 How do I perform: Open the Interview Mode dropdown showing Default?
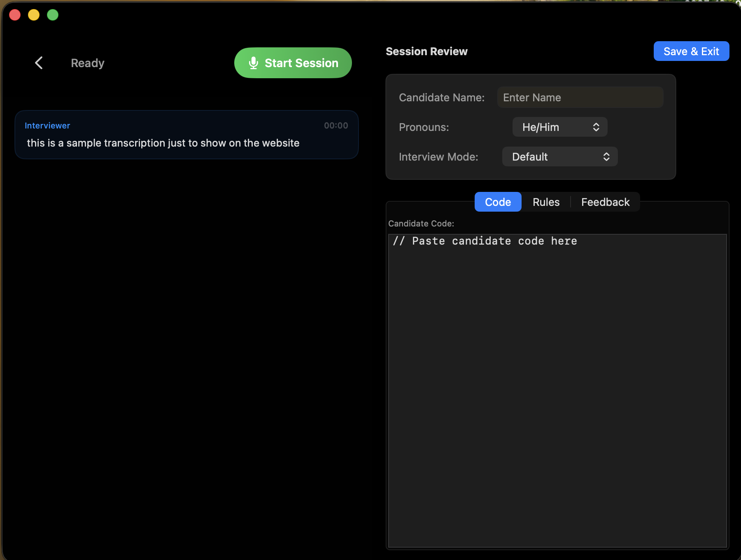(560, 156)
